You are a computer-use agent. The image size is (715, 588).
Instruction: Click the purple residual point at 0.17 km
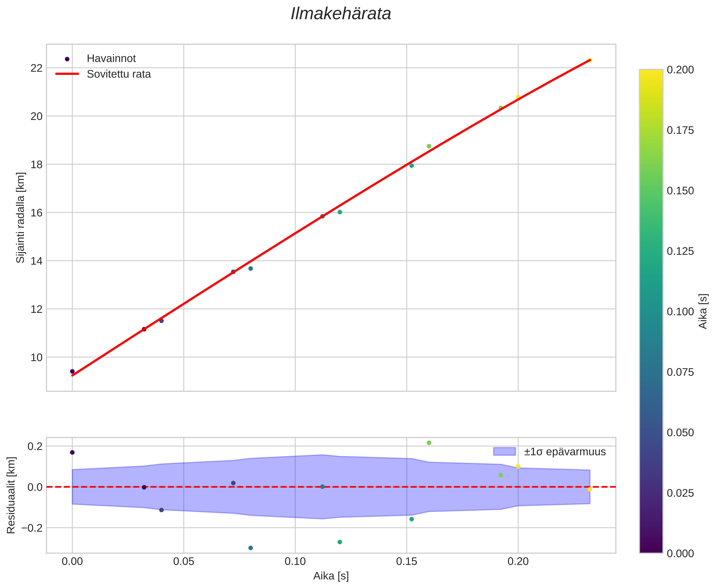click(72, 452)
